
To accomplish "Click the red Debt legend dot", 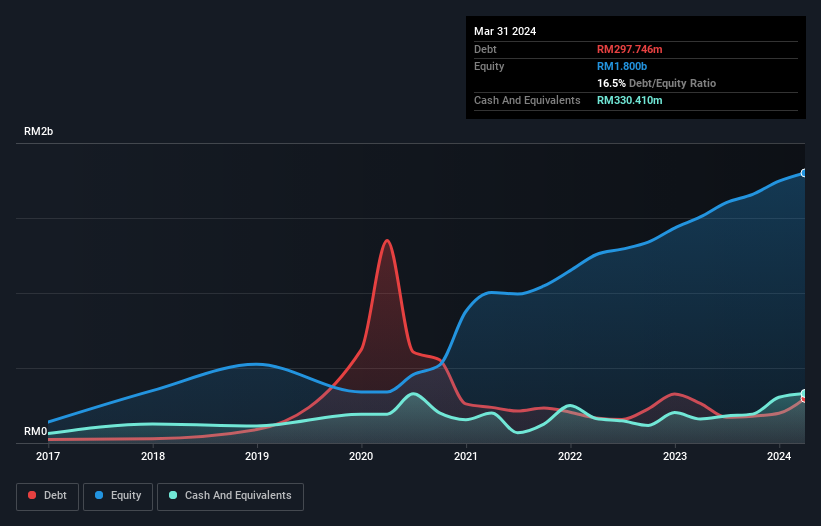I will 32,495.
